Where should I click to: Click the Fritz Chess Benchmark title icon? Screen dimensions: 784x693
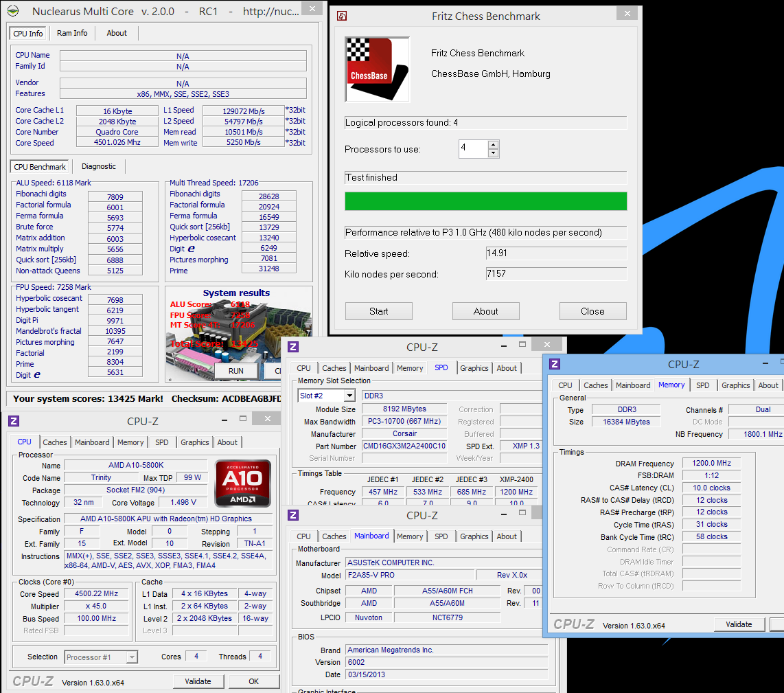[342, 16]
